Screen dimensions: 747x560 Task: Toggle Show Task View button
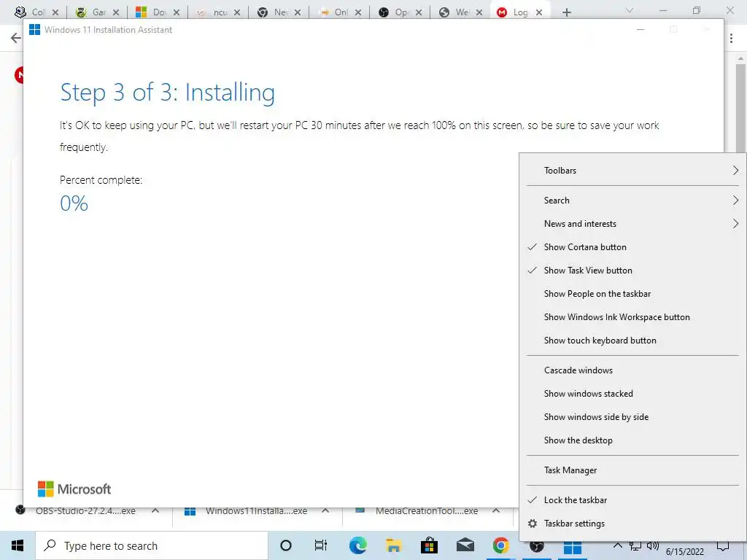[632, 271]
